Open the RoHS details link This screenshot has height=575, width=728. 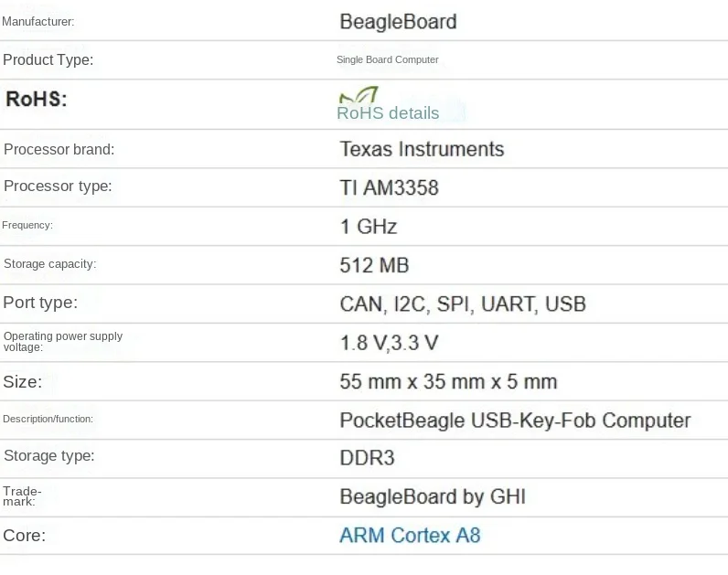(x=388, y=113)
